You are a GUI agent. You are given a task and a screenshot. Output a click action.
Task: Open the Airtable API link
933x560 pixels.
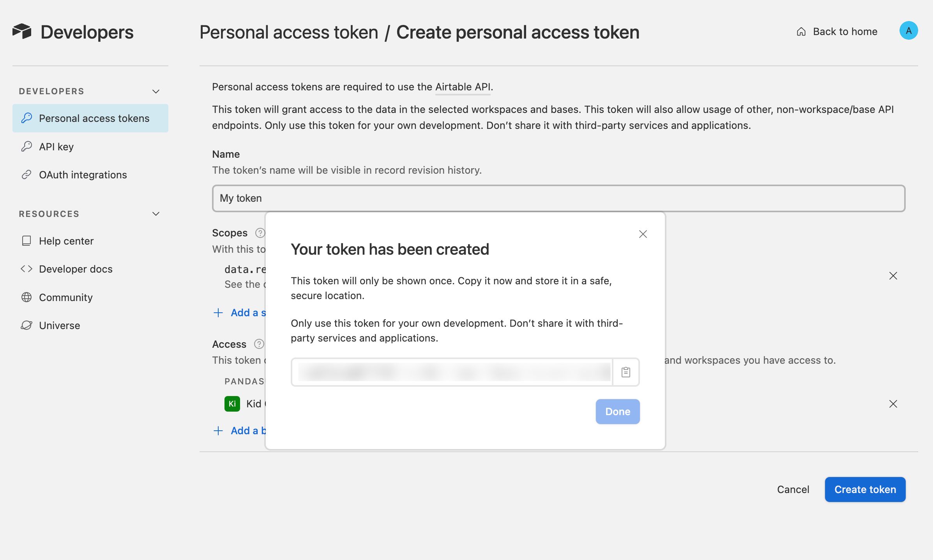tap(462, 86)
